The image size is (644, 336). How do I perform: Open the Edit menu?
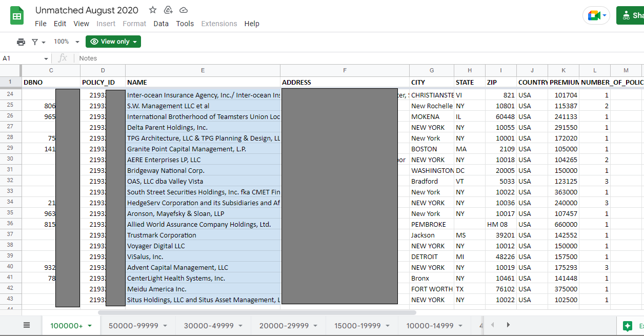tap(60, 24)
